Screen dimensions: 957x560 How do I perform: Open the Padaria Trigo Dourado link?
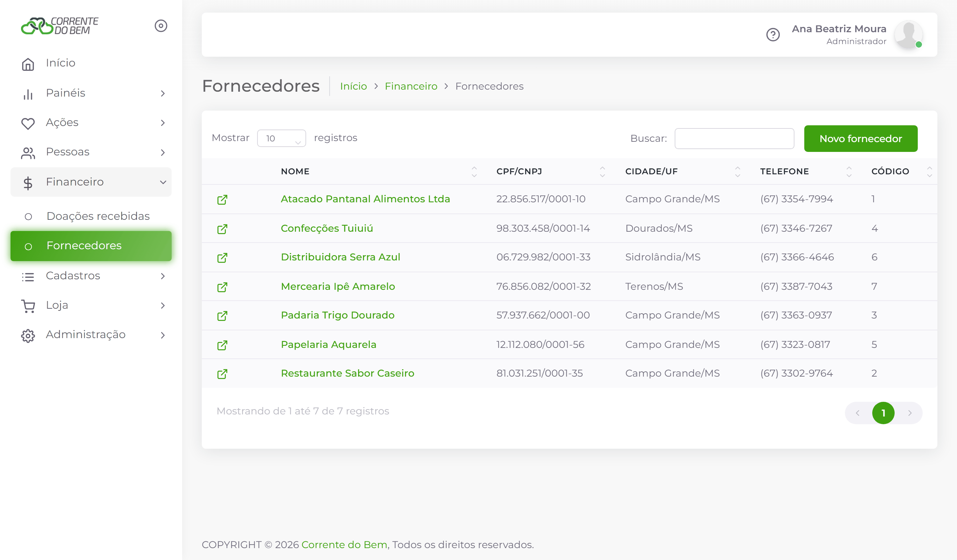(x=337, y=315)
